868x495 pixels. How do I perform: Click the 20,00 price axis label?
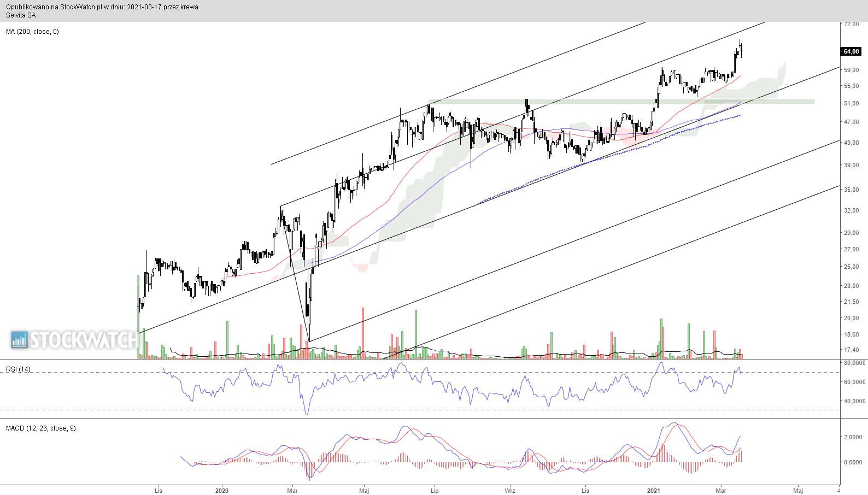click(x=851, y=318)
